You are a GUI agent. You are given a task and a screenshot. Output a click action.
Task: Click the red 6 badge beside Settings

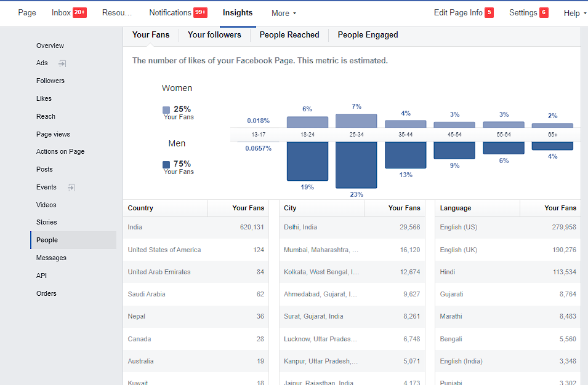pos(544,12)
